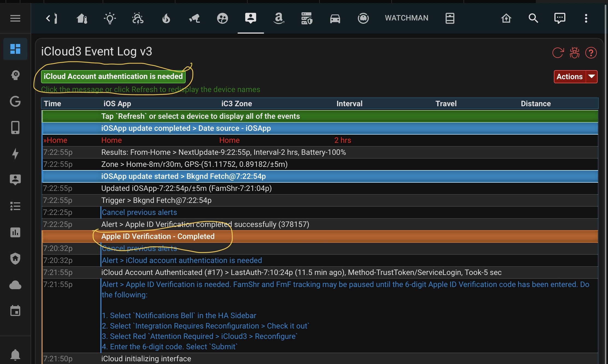The width and height of the screenshot is (608, 364).
Task: Open the hamburger sidebar menu
Action: point(15,18)
